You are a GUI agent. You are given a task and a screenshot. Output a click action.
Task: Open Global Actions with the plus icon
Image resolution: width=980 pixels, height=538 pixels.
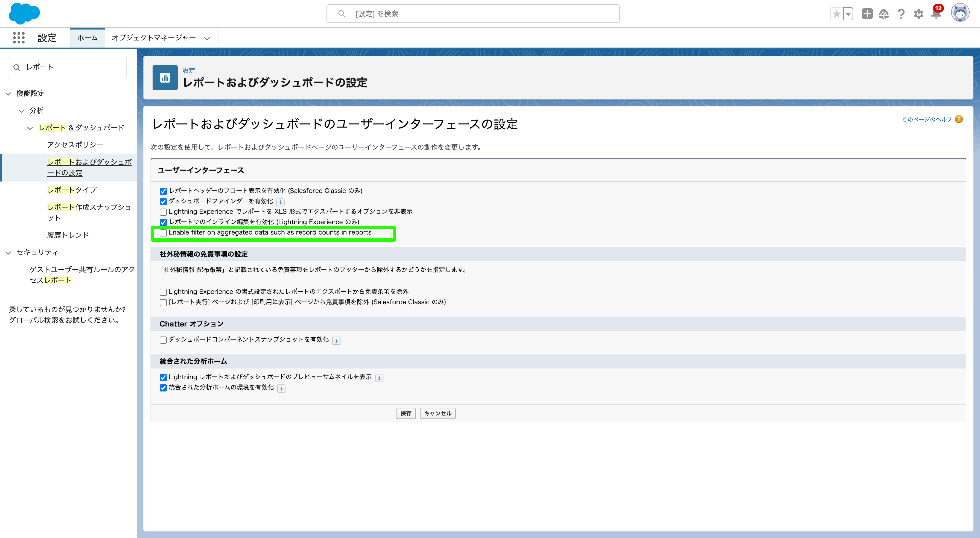click(x=867, y=14)
